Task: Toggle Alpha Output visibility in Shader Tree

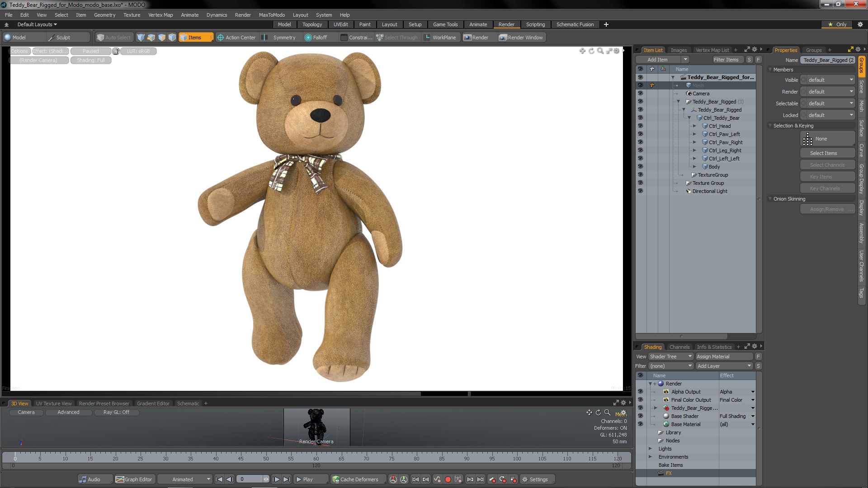Action: 640,392
